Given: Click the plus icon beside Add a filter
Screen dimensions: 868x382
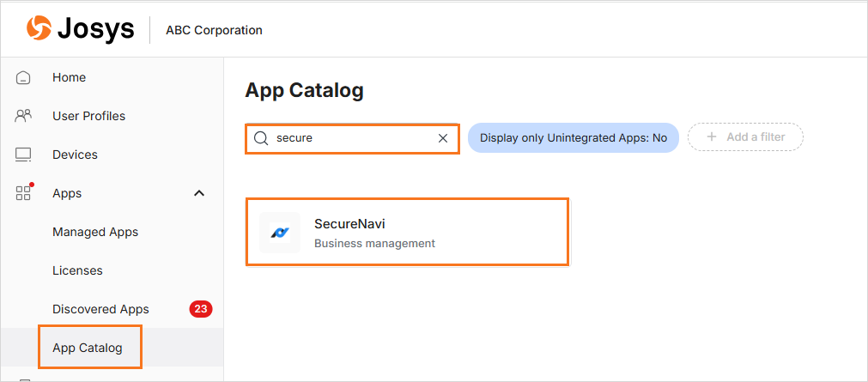Looking at the screenshot, I should (x=711, y=137).
